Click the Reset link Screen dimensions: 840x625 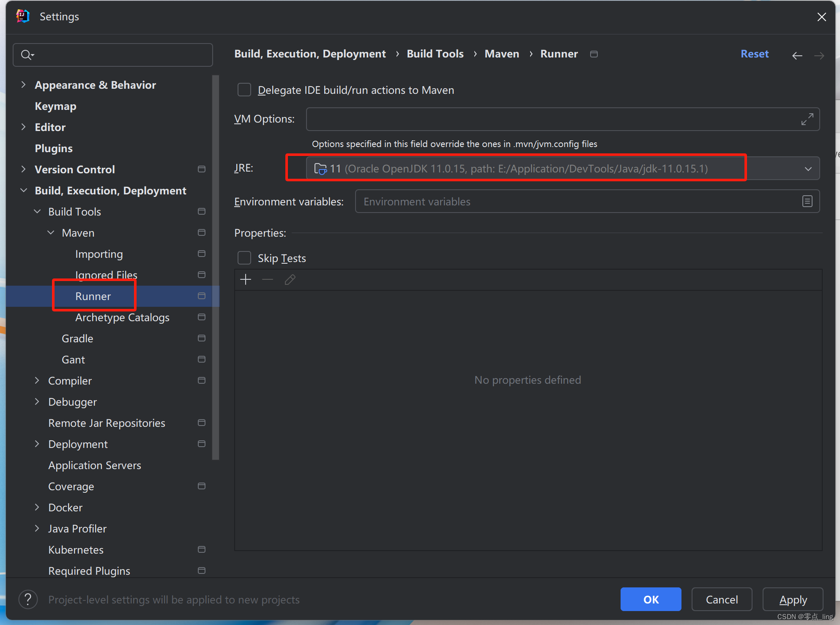754,54
